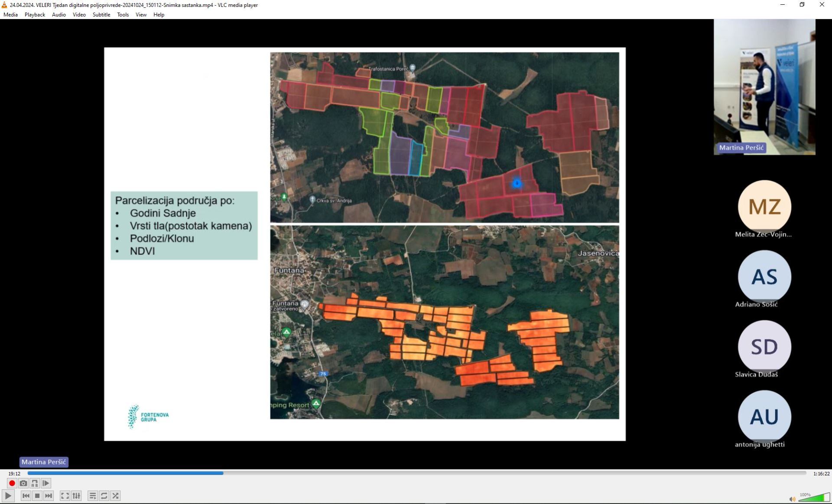
Task: Open the Playback menu
Action: (35, 15)
